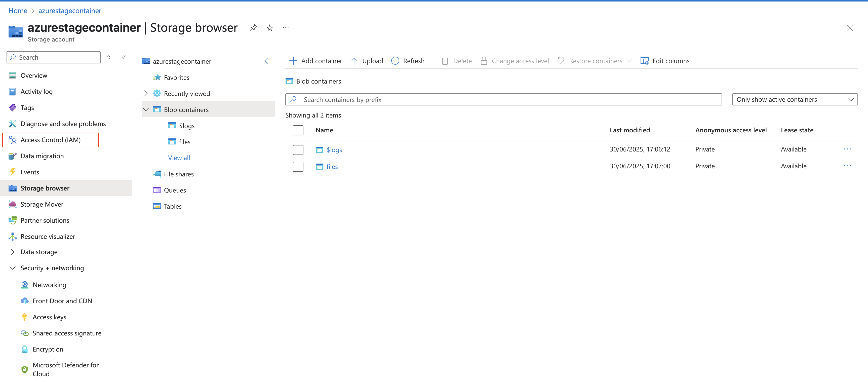The width and height of the screenshot is (868, 382).
Task: Click Blob containers heading above search
Action: click(319, 81)
